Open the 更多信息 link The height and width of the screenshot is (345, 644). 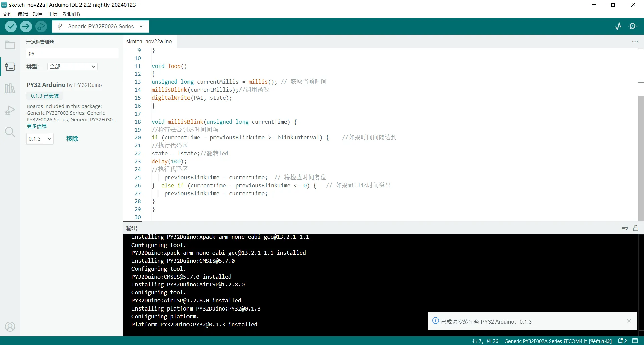coord(37,126)
